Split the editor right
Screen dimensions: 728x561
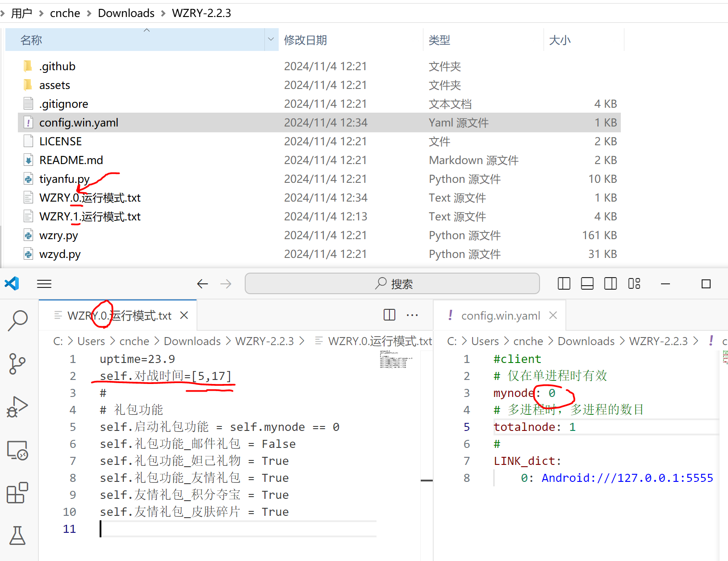[389, 315]
